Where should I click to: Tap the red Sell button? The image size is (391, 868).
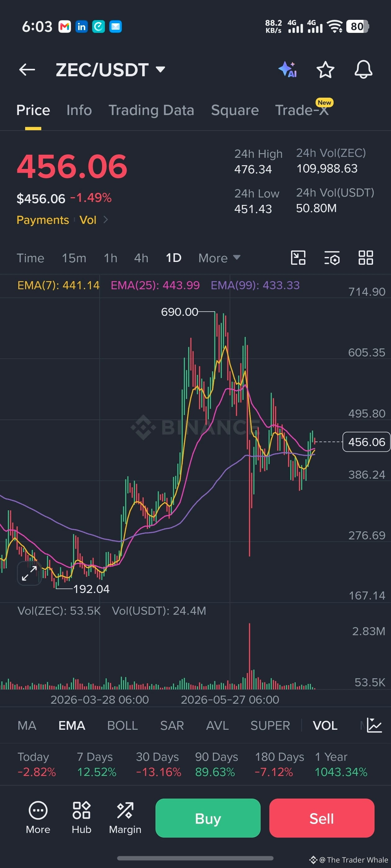pyautogui.click(x=322, y=818)
